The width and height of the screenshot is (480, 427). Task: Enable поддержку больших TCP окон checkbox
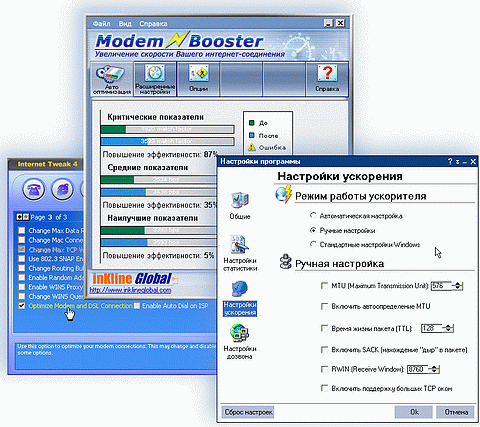(x=324, y=388)
